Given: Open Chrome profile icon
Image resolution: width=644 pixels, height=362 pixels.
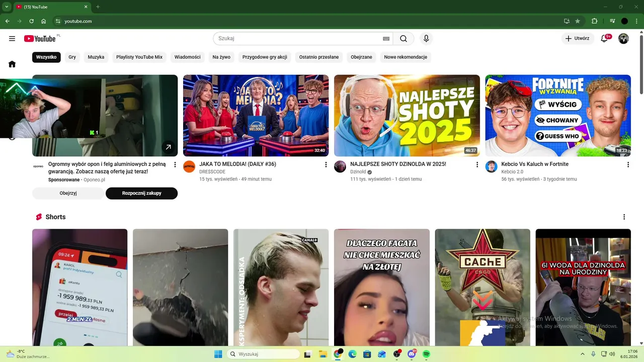Looking at the screenshot, I should point(624,21).
